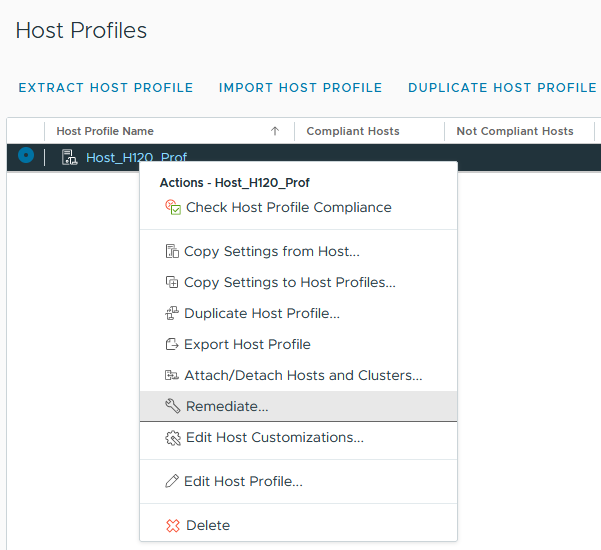Open Edit Host Customizations… menu entry
Screen dimensions: 601x550
pos(299,438)
